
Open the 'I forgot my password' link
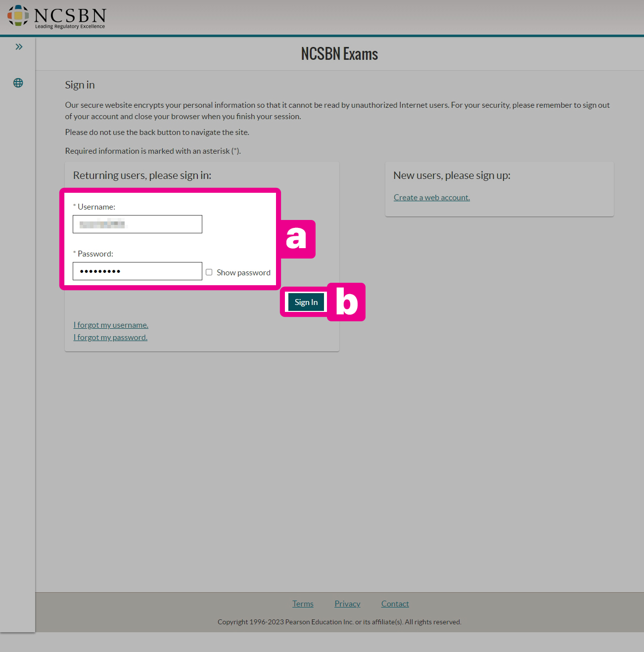(110, 337)
